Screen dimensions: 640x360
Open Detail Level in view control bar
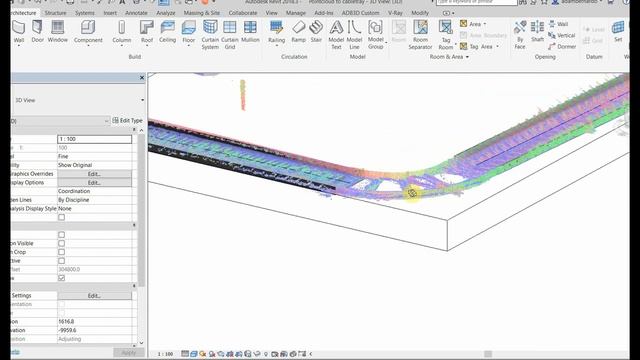pos(185,354)
